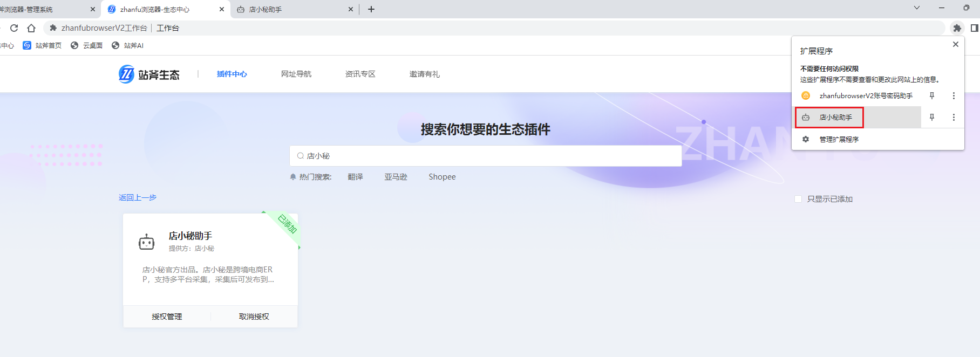Screen dimensions: 980x357
Task: Click the address bar showing zhanfubrowserV2工作台
Action: (494, 28)
